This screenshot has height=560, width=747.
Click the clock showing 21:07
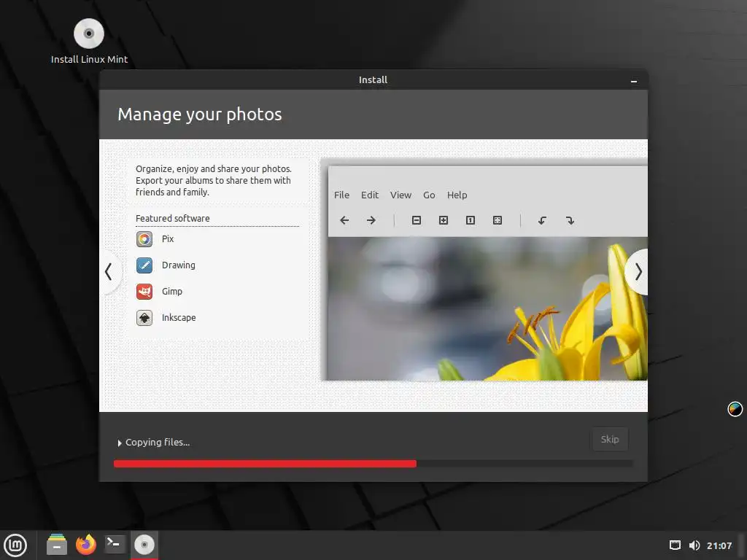pyautogui.click(x=719, y=545)
